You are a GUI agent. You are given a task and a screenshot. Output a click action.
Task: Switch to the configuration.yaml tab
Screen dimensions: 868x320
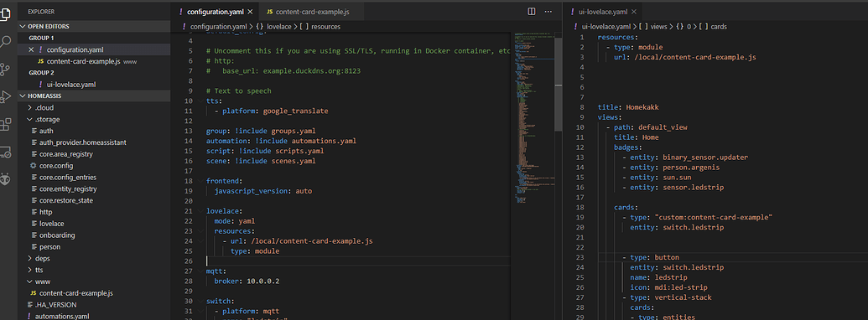tap(216, 12)
